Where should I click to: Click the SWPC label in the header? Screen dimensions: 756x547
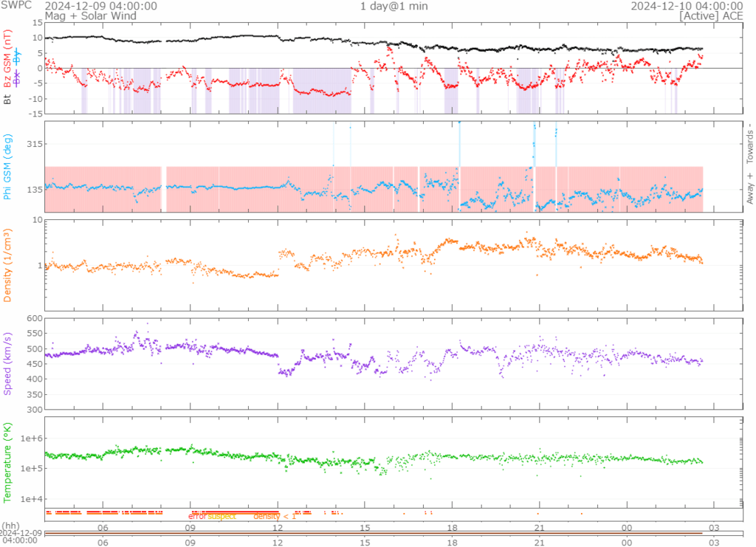click(x=16, y=6)
